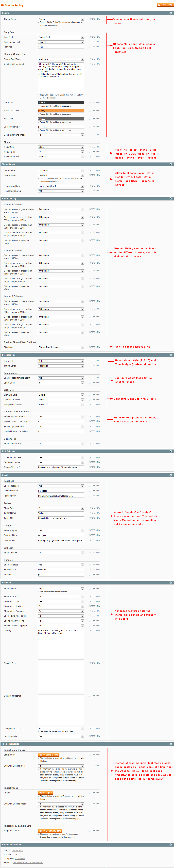The height and width of the screenshot is (868, 174).
Task: Pick the Background Color field FFFFFF
Action: tap(61, 127)
